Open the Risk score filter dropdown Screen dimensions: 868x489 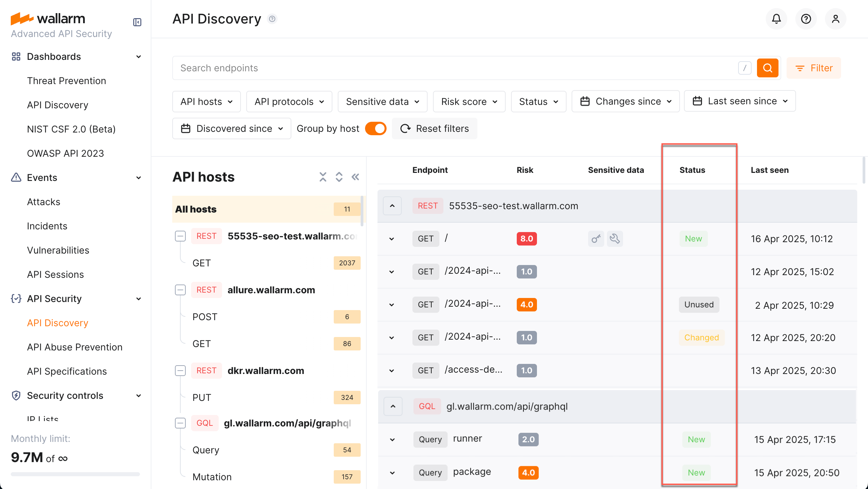pos(469,101)
